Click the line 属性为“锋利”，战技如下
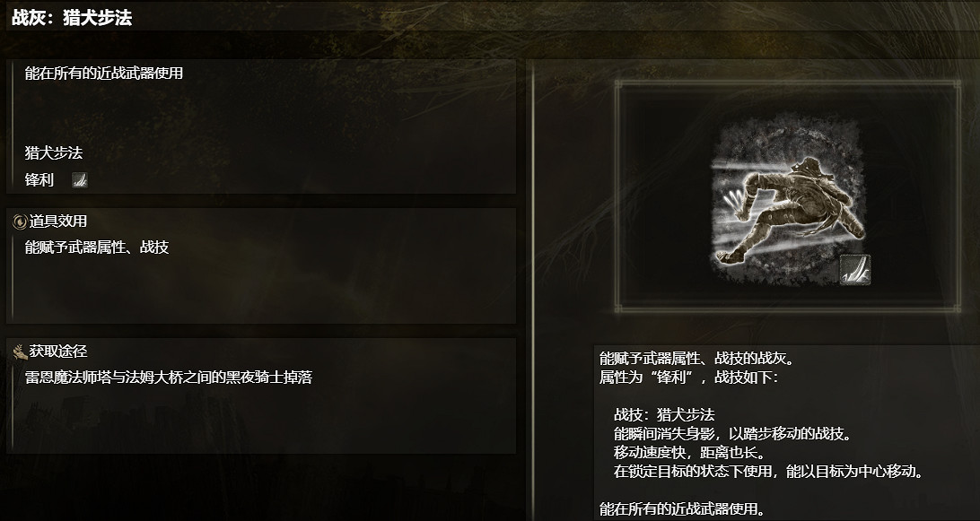 click(x=689, y=378)
